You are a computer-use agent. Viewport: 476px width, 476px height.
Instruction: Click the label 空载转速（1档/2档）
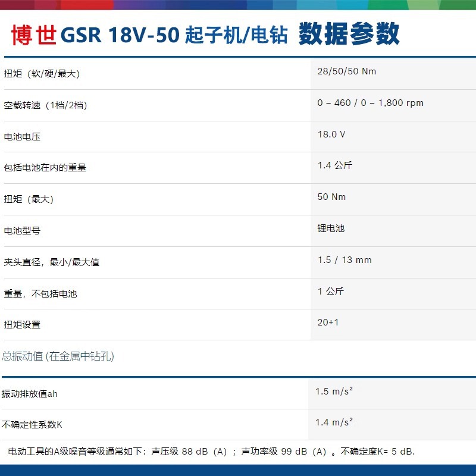tap(45, 105)
